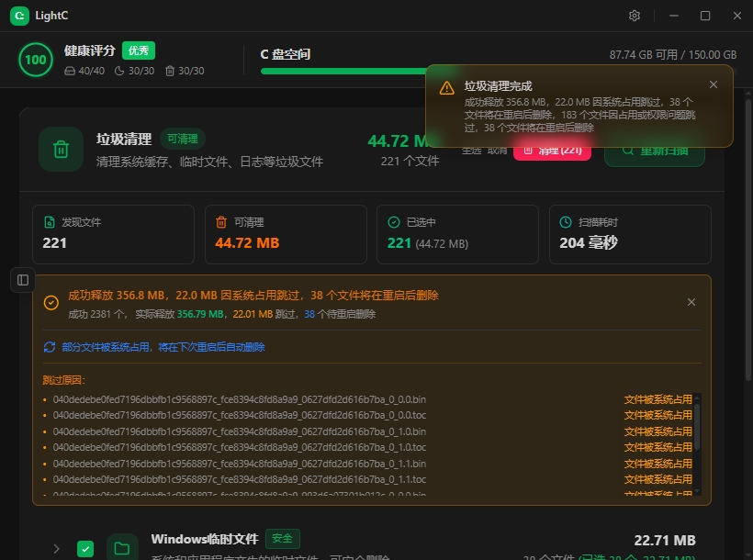Select the skipped file ending _0_1.0.toc
Viewport: 753px width, 560px height.
pyautogui.click(x=239, y=447)
